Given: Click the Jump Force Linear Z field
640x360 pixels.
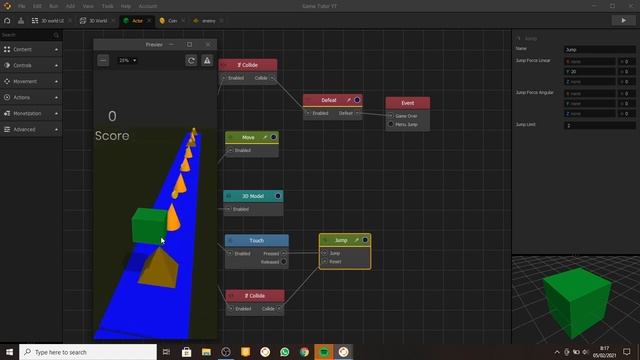Looking at the screenshot, I should pyautogui.click(x=590, y=82).
